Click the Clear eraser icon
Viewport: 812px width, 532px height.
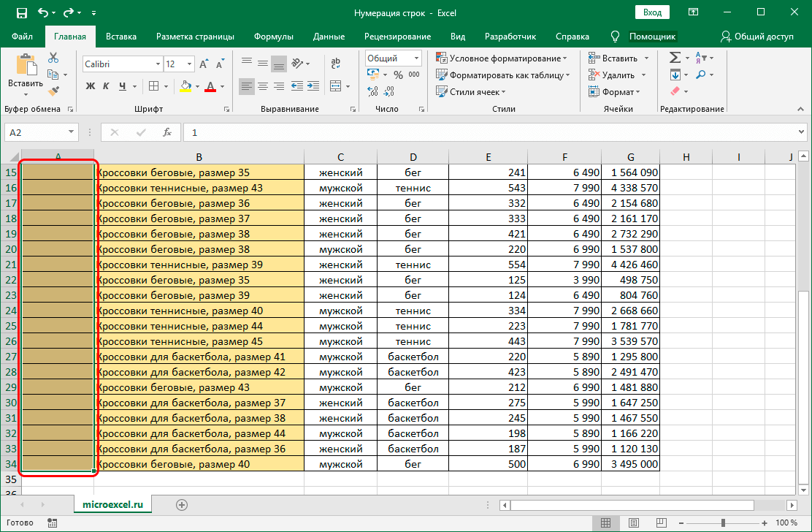675,91
